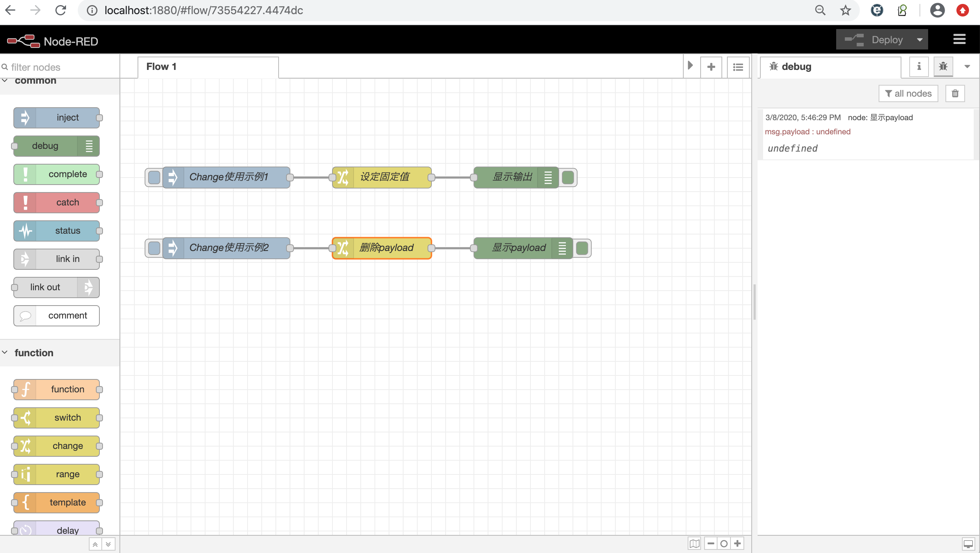
Task: Click the trash icon to clear debug messages
Action: pos(955,93)
